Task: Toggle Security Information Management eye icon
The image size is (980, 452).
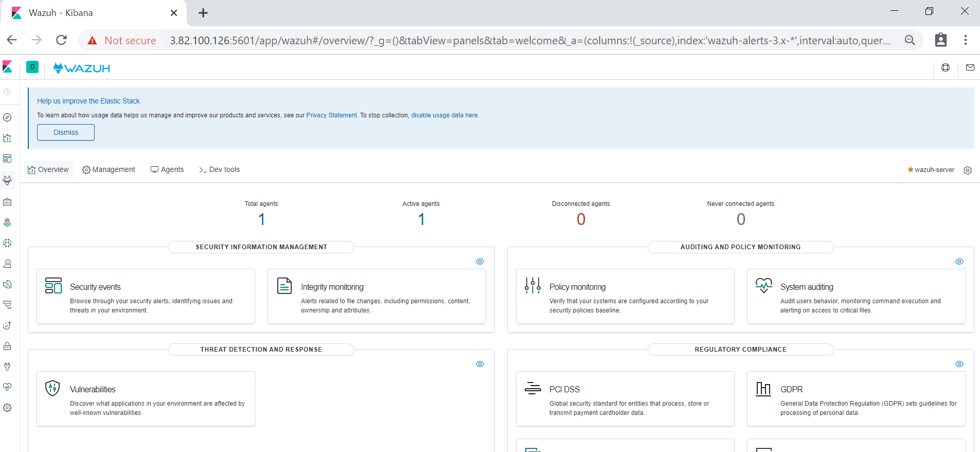Action: click(x=480, y=262)
